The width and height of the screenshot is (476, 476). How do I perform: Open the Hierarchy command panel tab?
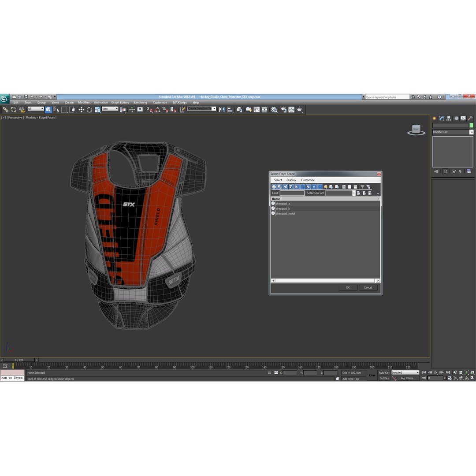pyautogui.click(x=448, y=119)
